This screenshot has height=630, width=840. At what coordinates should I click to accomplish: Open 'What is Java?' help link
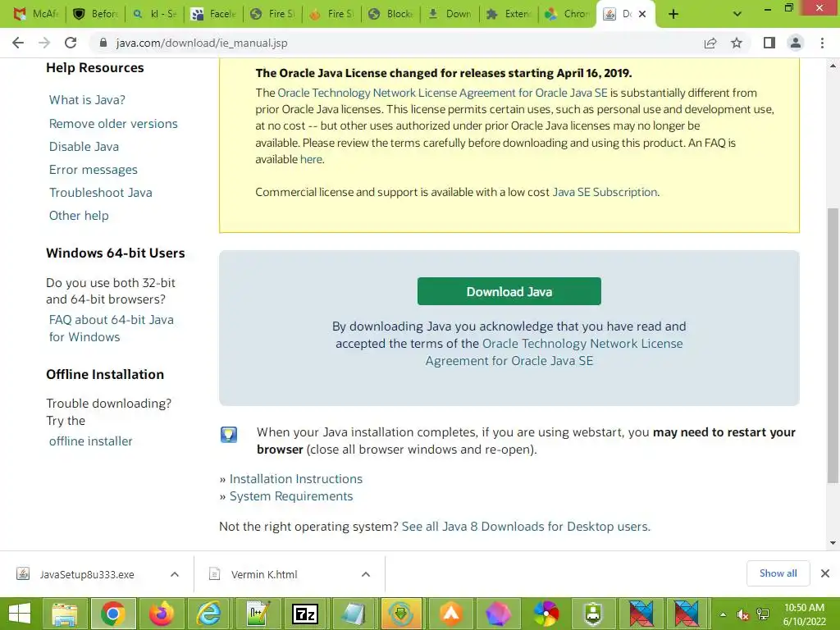coord(87,100)
